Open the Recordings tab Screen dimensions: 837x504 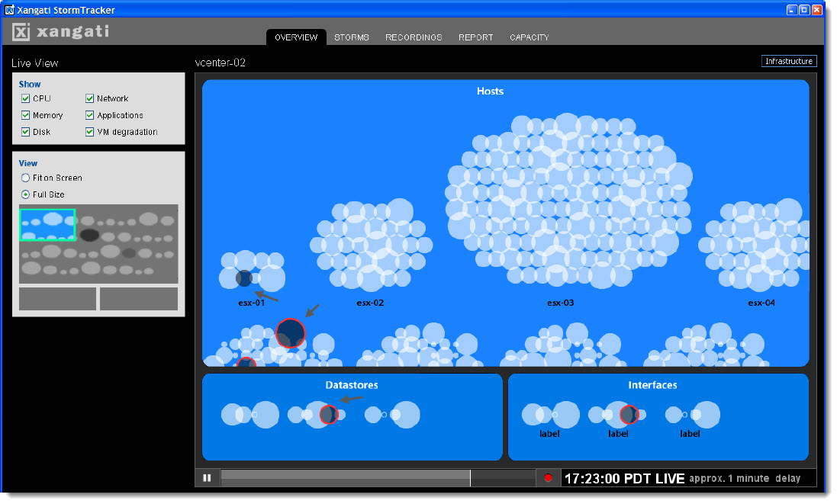414,37
